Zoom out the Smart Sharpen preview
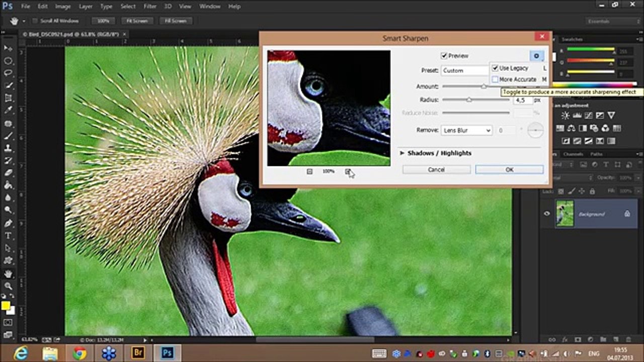This screenshot has width=644, height=362. click(x=309, y=171)
